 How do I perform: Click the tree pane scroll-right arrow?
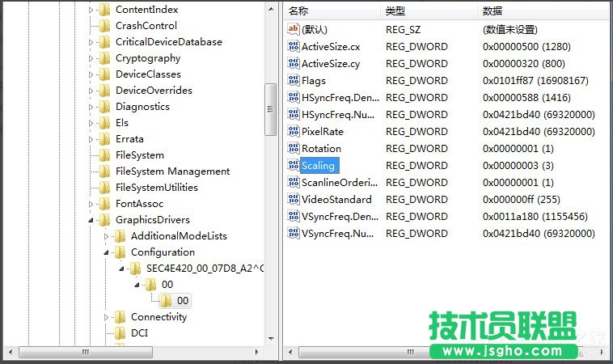click(x=257, y=352)
